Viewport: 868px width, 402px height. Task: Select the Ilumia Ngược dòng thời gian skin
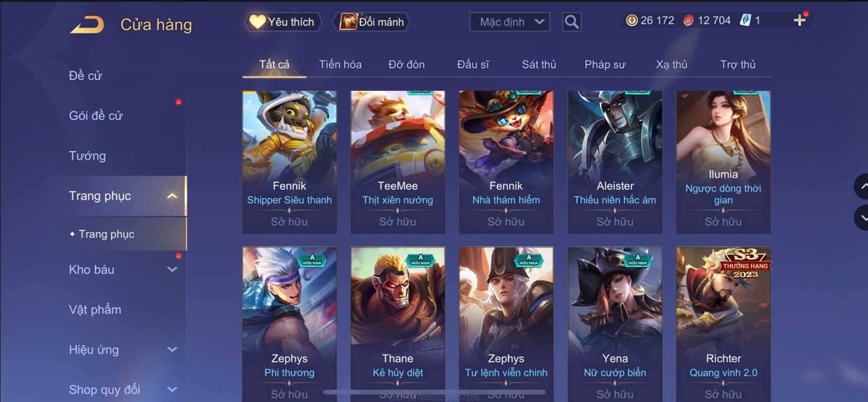coord(723,162)
